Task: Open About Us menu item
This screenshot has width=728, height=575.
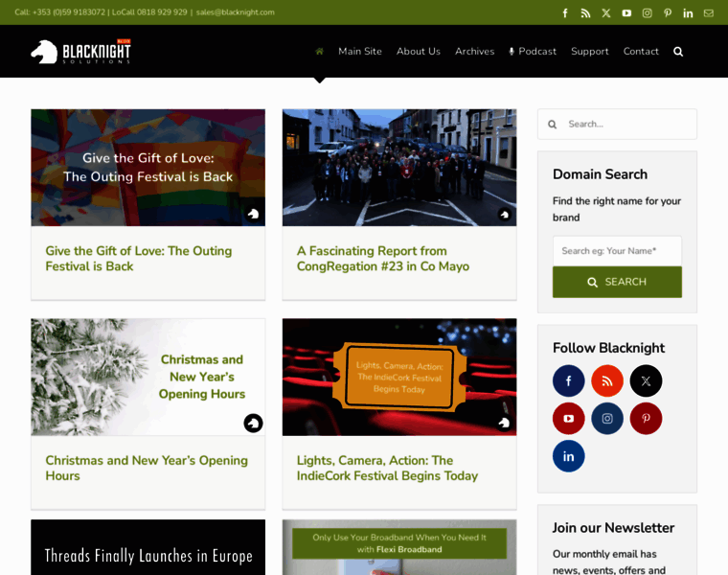Action: pyautogui.click(x=419, y=52)
